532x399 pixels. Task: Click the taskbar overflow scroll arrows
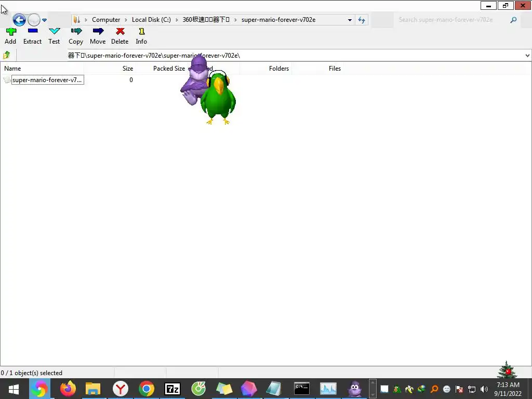(373, 389)
